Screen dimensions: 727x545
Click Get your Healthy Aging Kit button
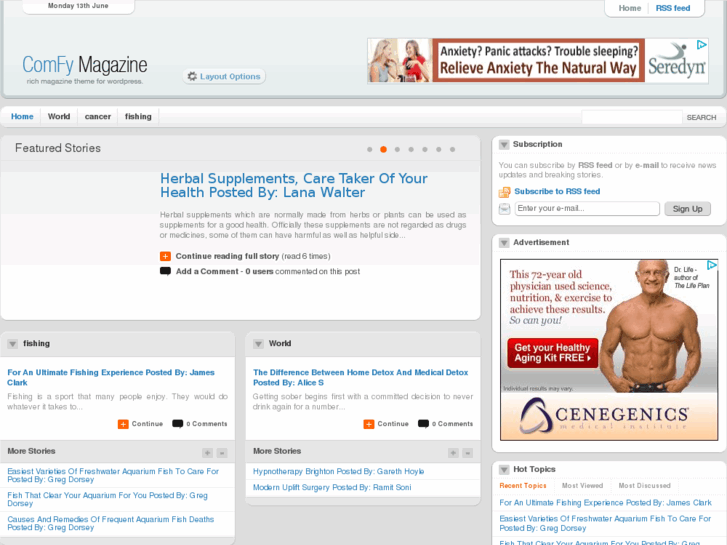tap(552, 353)
